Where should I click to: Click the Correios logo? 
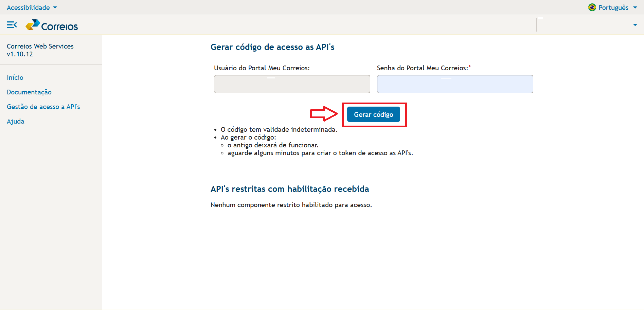pyautogui.click(x=52, y=25)
